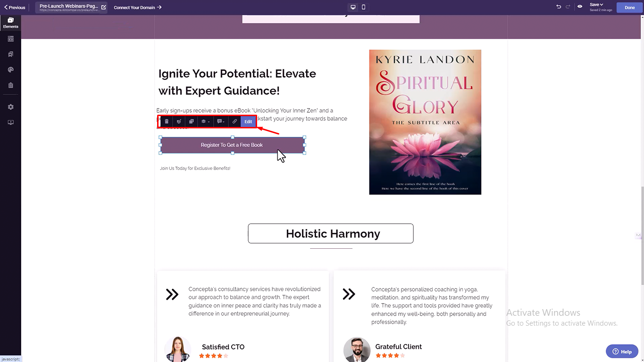Click the style brush icon in element toolbar
Viewport: 644px width, 362px height.
tap(179, 121)
